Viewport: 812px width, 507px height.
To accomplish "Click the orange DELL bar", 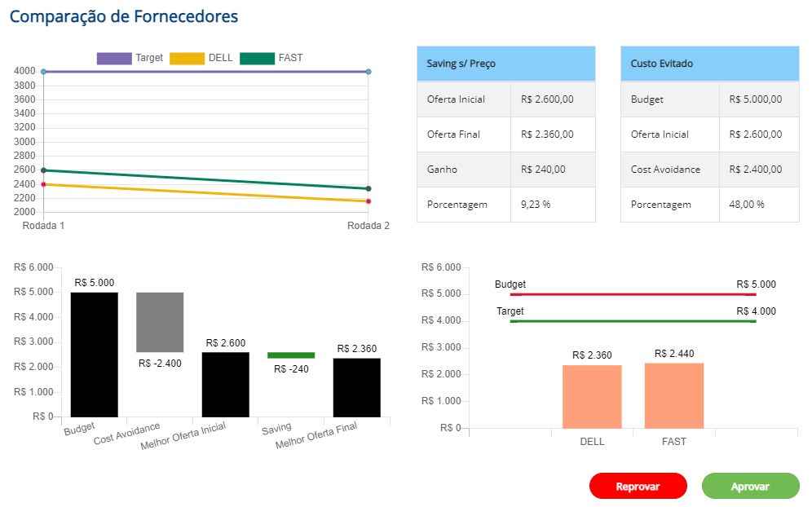I will [592, 397].
